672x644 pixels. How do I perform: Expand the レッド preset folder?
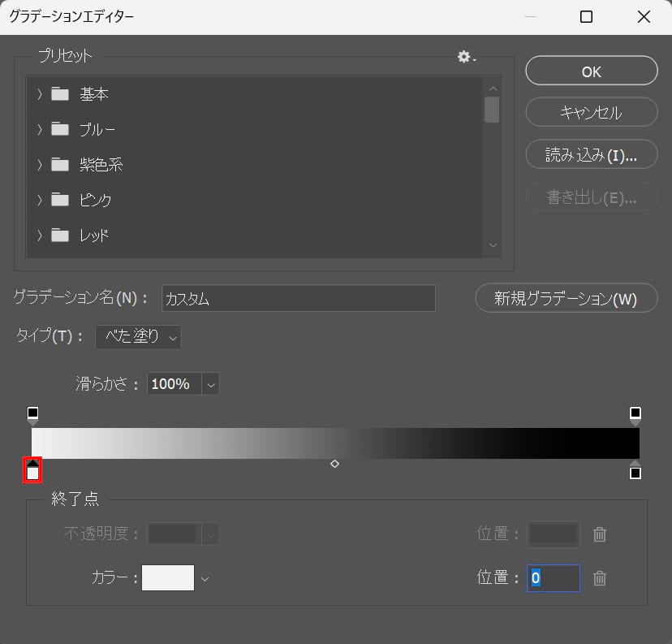[x=39, y=235]
